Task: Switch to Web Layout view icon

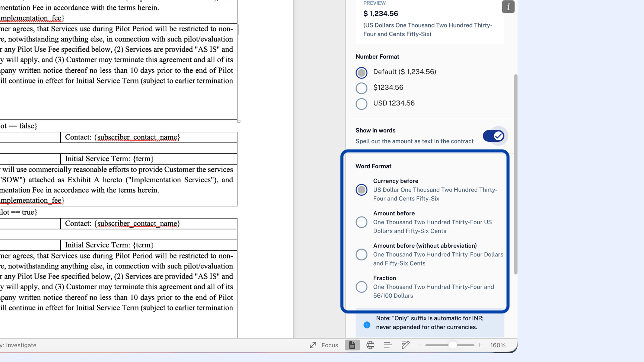Action: click(370, 345)
